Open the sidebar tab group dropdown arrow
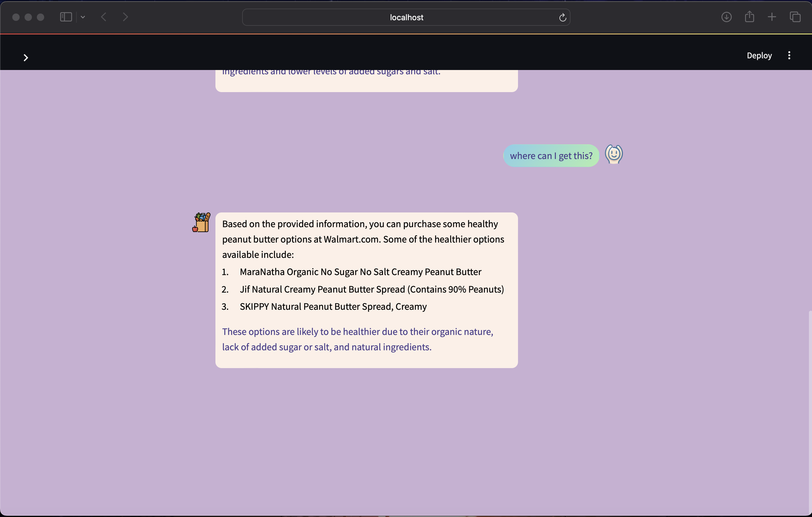Image resolution: width=812 pixels, height=517 pixels. [x=83, y=17]
